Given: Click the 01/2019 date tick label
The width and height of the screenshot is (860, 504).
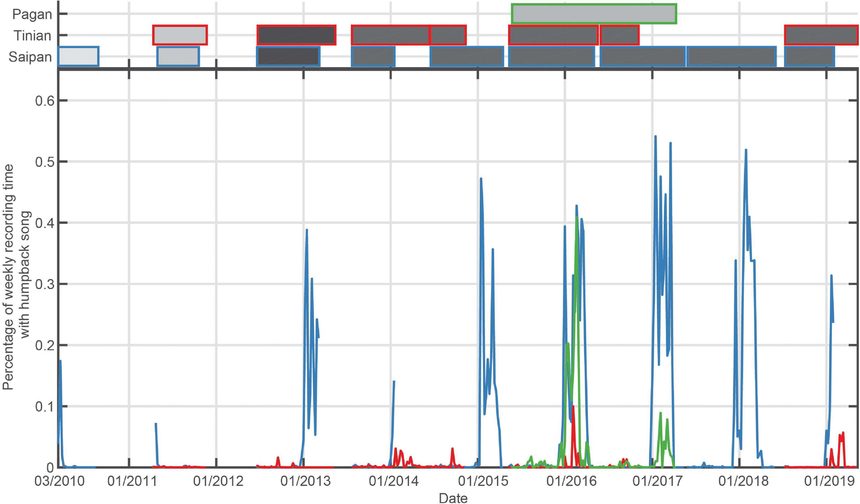Looking at the screenshot, I should tap(829, 481).
